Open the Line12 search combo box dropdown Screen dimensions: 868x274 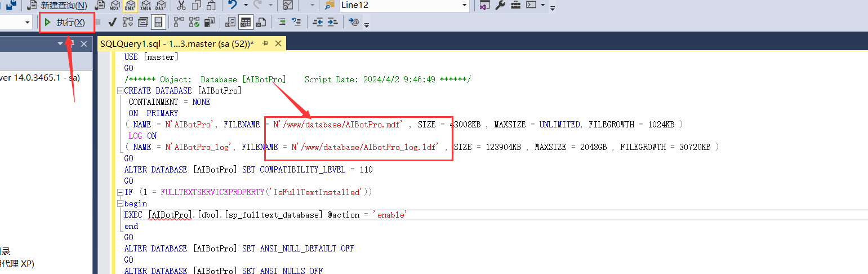click(465, 6)
